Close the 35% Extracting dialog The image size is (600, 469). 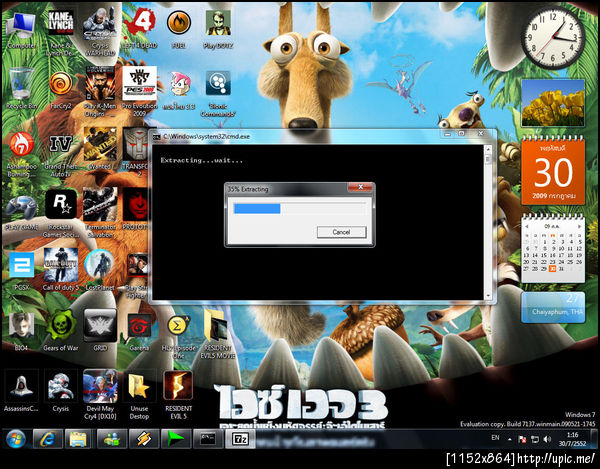[x=360, y=187]
